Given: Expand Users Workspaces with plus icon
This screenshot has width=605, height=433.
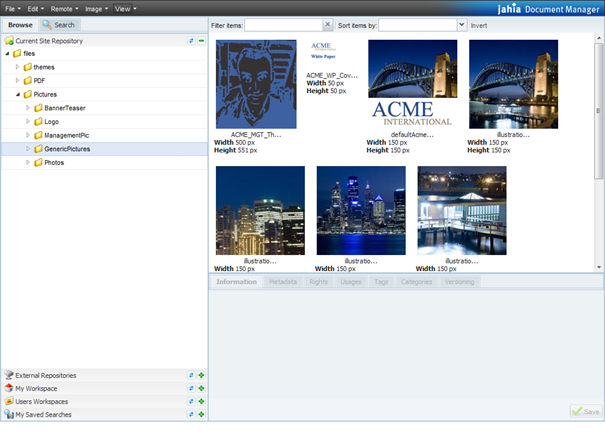Looking at the screenshot, I should 201,401.
